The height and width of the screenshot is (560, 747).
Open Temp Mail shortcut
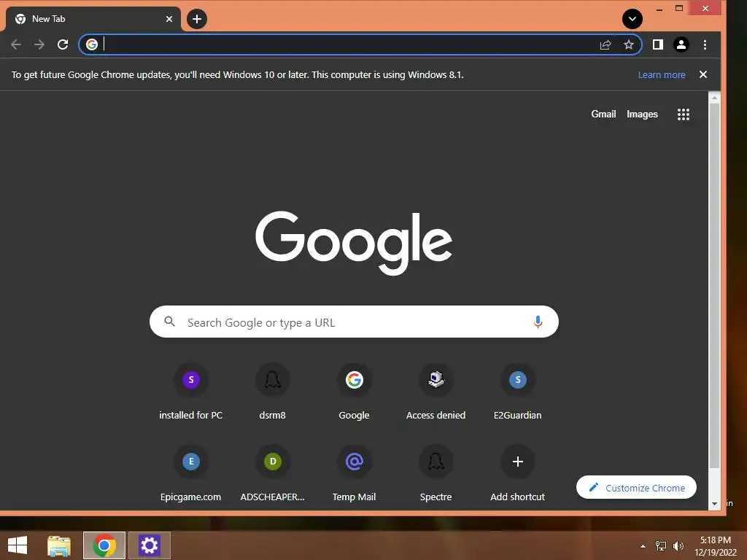pyautogui.click(x=354, y=473)
